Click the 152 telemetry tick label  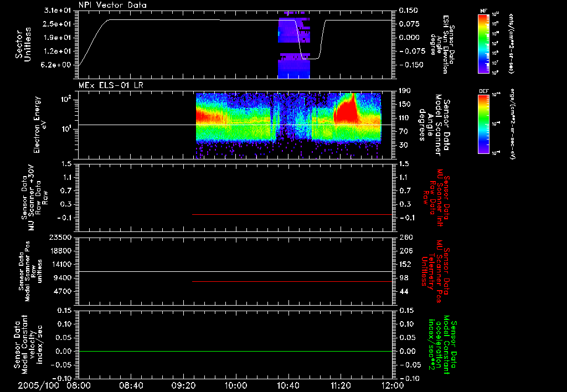point(405,264)
